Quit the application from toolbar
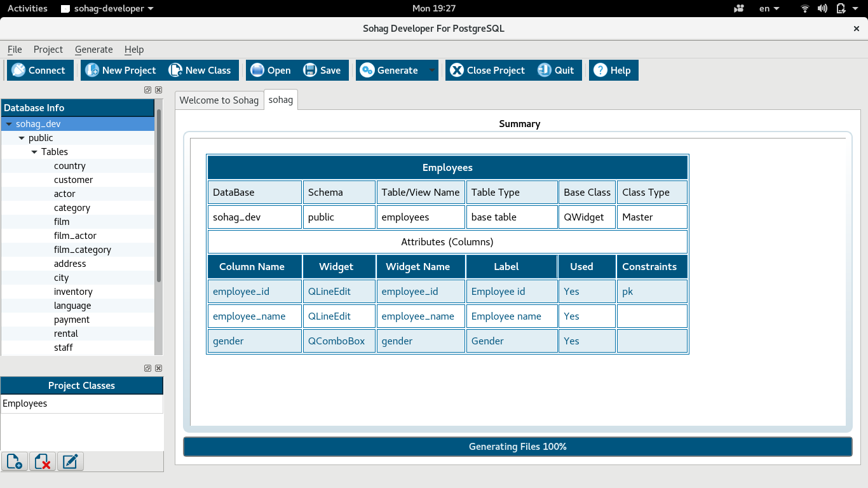 pyautogui.click(x=557, y=70)
